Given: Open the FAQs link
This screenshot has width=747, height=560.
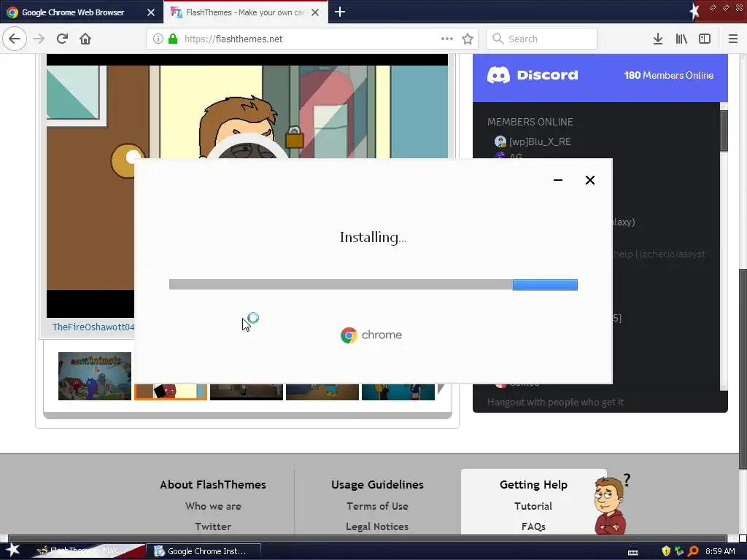Looking at the screenshot, I should (x=533, y=526).
